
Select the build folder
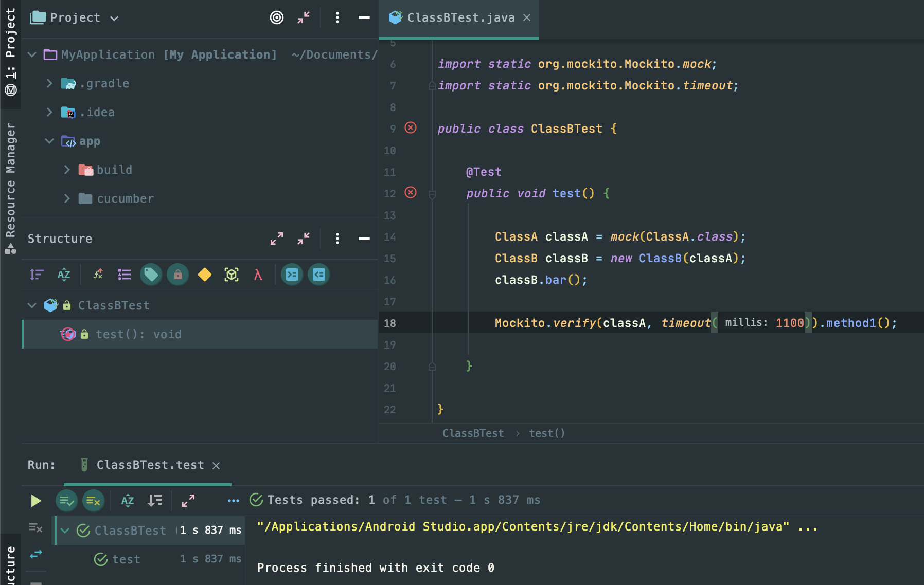coord(114,170)
